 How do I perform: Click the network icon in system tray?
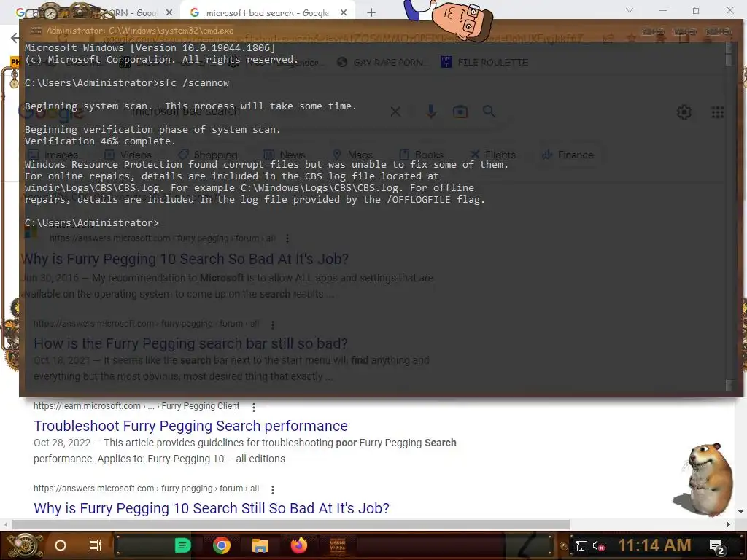coord(581,545)
